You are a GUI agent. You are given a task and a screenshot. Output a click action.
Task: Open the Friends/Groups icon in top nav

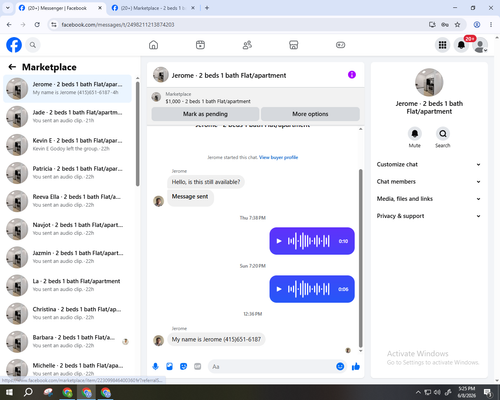click(247, 45)
